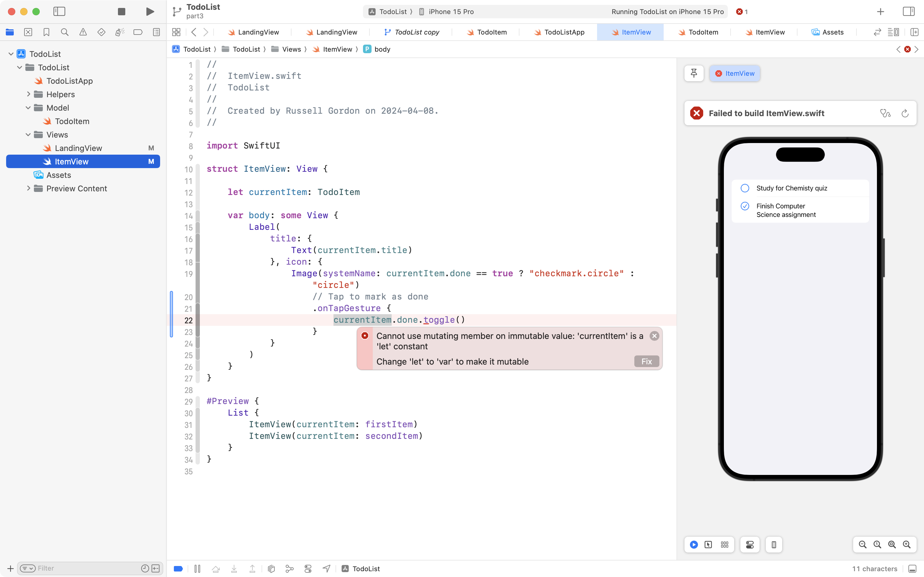Dismiss the error popup with X
This screenshot has width=924, height=577.
click(x=654, y=336)
